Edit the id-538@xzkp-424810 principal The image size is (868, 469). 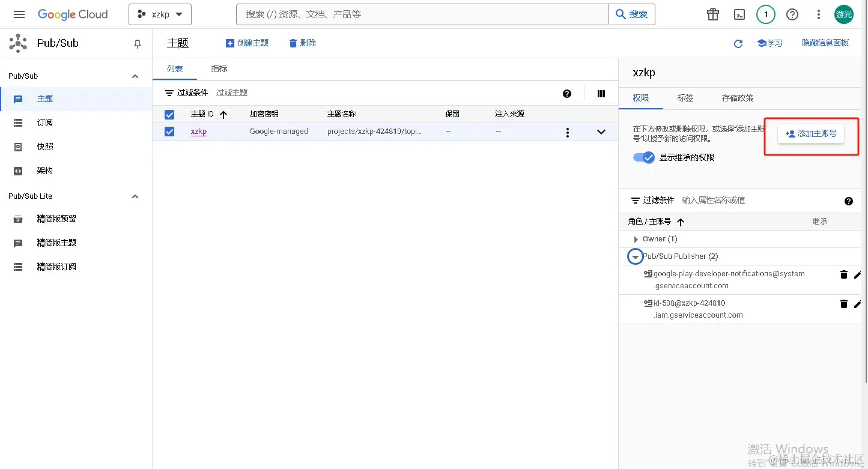pos(857,304)
